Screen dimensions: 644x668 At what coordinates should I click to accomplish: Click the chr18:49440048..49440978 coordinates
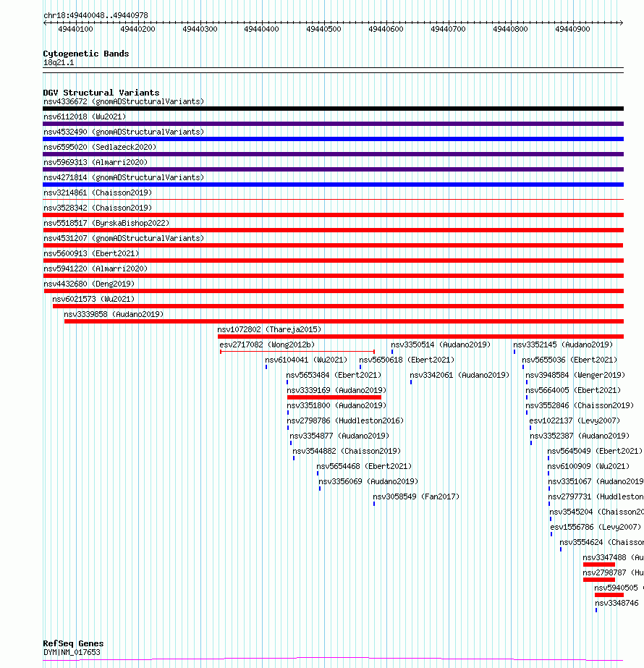point(96,15)
